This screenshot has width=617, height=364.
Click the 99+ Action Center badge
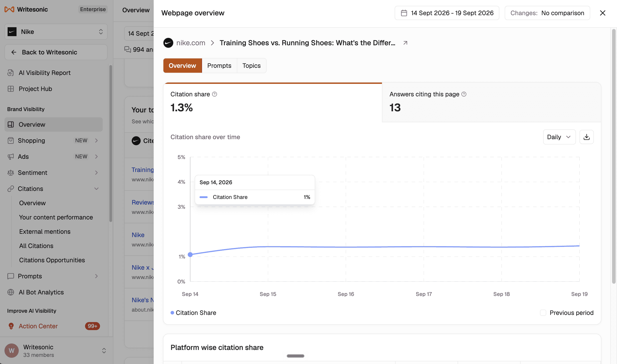coord(92,326)
